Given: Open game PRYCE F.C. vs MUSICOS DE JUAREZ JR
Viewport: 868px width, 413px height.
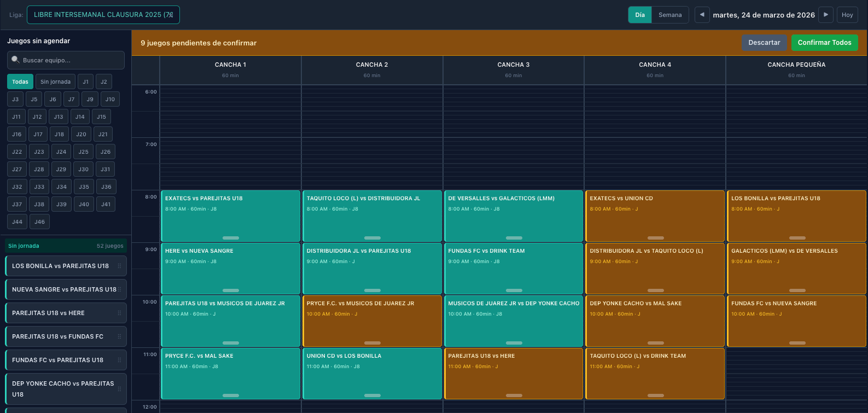Looking at the screenshot, I should point(372,321).
